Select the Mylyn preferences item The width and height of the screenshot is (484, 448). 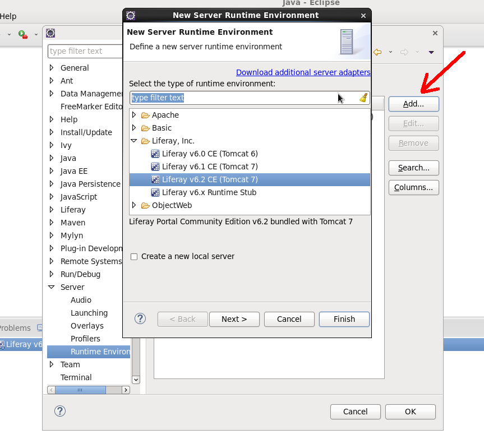point(72,235)
